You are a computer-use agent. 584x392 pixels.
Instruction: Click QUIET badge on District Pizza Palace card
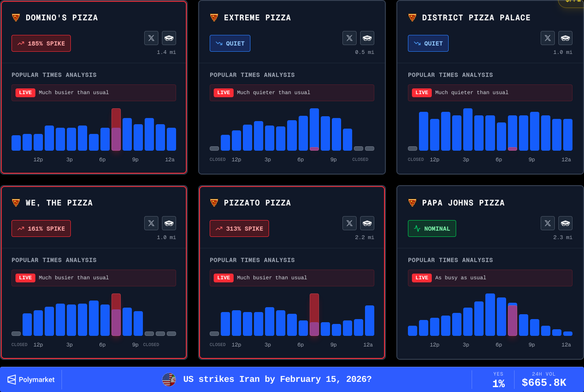tap(428, 43)
